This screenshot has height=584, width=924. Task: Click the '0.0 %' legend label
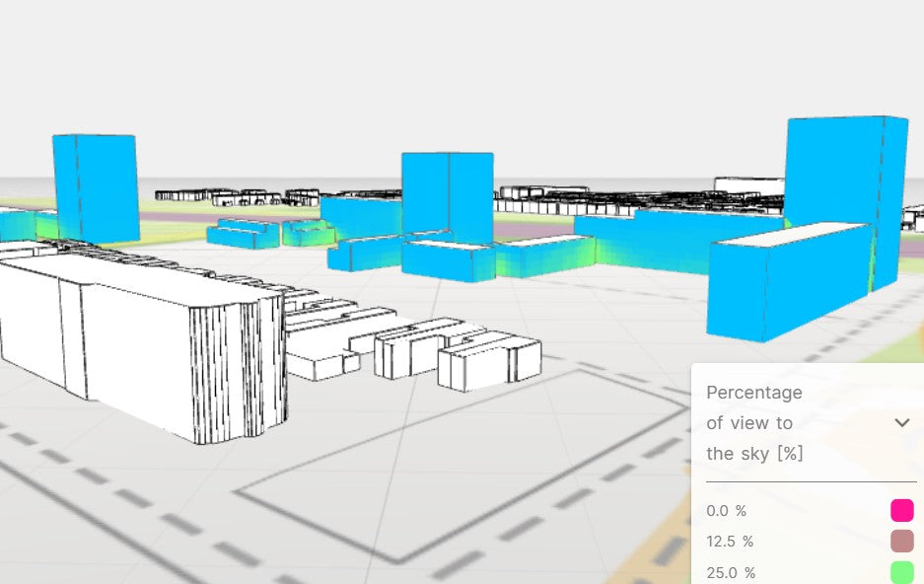click(x=727, y=511)
